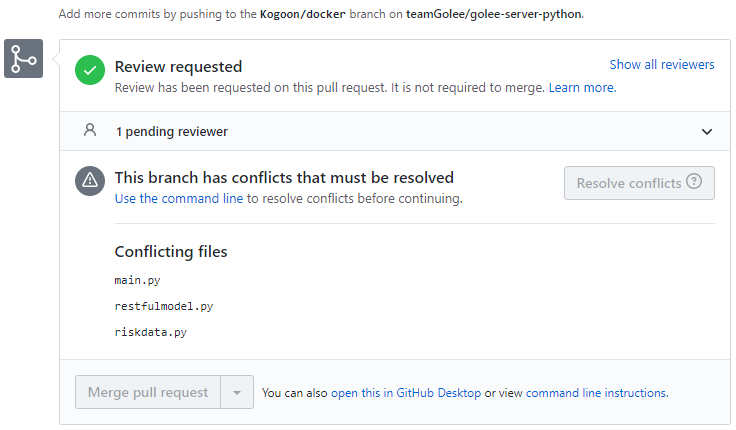Click the Review requested heading
Screen dimensions: 736x430
(x=179, y=67)
